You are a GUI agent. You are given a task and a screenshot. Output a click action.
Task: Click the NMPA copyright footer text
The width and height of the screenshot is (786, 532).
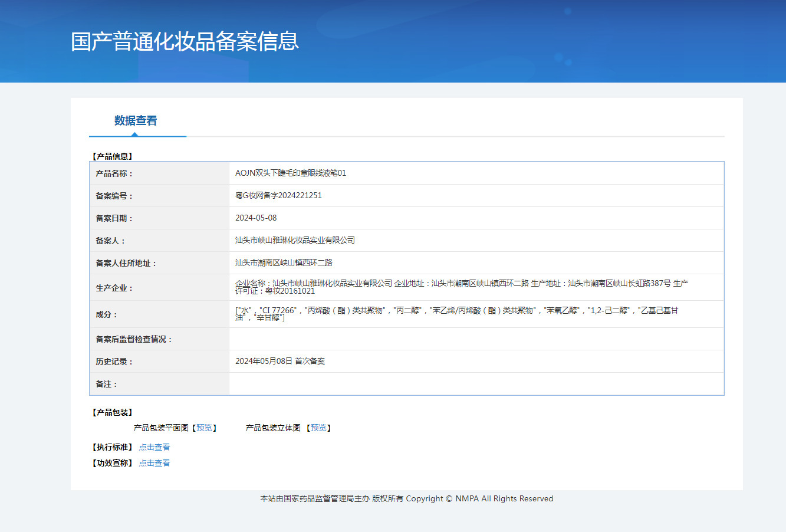(407, 498)
